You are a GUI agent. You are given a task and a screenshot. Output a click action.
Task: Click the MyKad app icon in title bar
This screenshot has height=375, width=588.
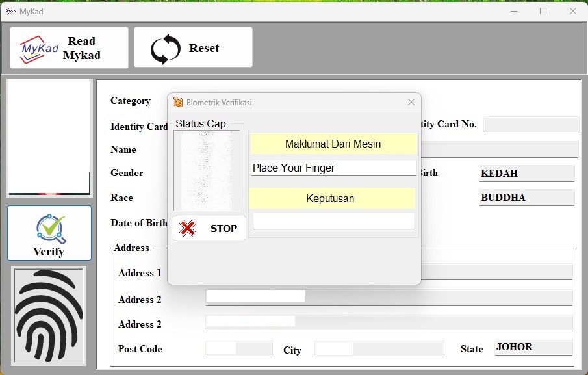pos(10,11)
